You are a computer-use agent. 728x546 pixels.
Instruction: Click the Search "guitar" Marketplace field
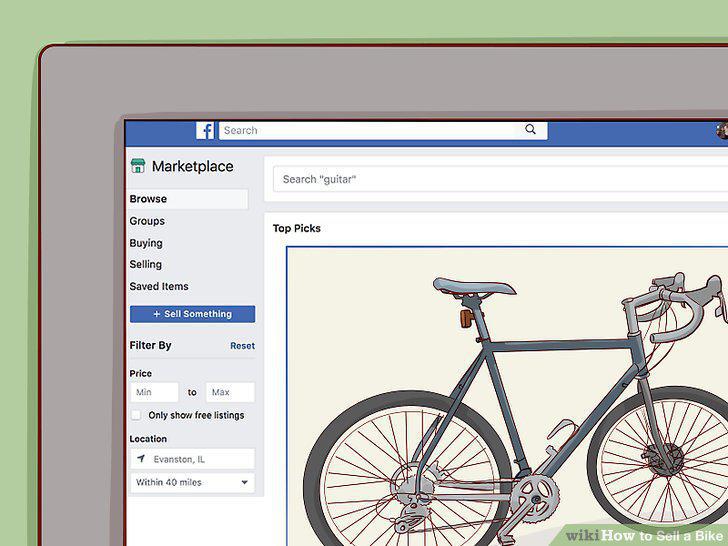tap(500, 179)
